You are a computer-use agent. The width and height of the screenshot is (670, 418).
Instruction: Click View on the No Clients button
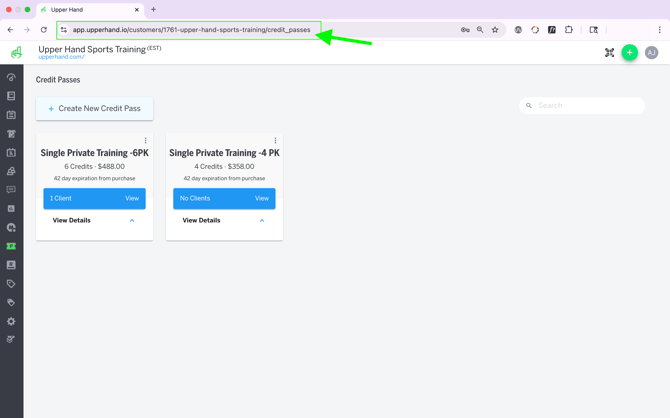click(262, 198)
